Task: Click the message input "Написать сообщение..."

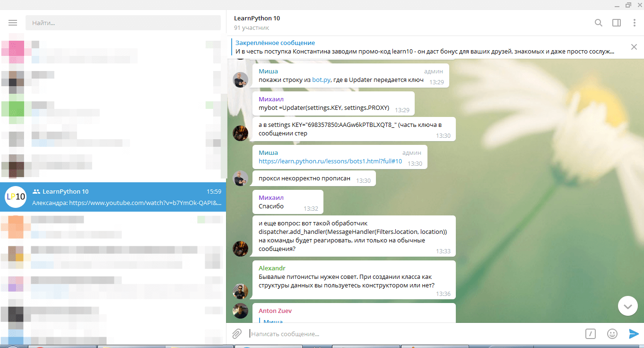Action: (x=414, y=334)
